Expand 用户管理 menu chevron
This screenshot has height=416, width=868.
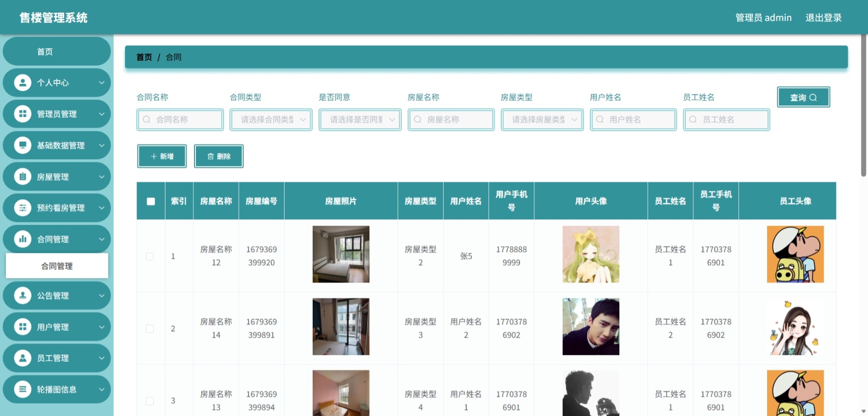coord(101,327)
